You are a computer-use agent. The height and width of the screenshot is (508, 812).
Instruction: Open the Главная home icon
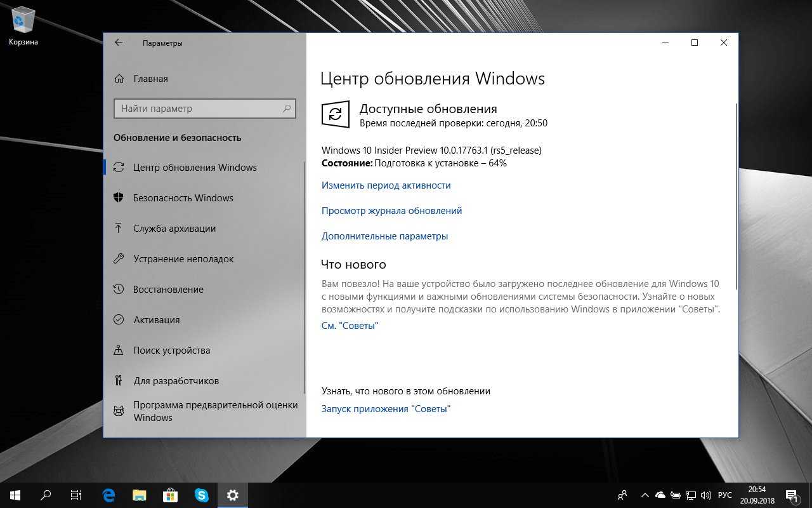click(x=119, y=79)
